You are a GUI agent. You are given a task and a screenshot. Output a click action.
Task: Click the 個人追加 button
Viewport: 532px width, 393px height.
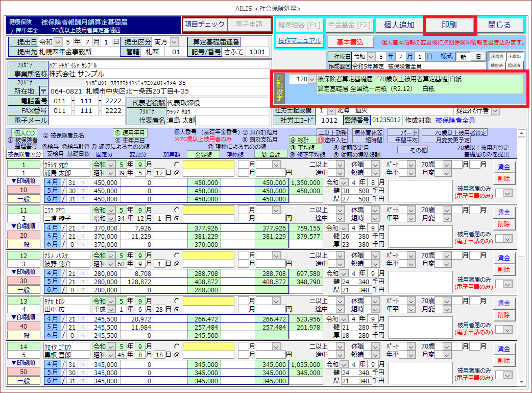point(399,25)
